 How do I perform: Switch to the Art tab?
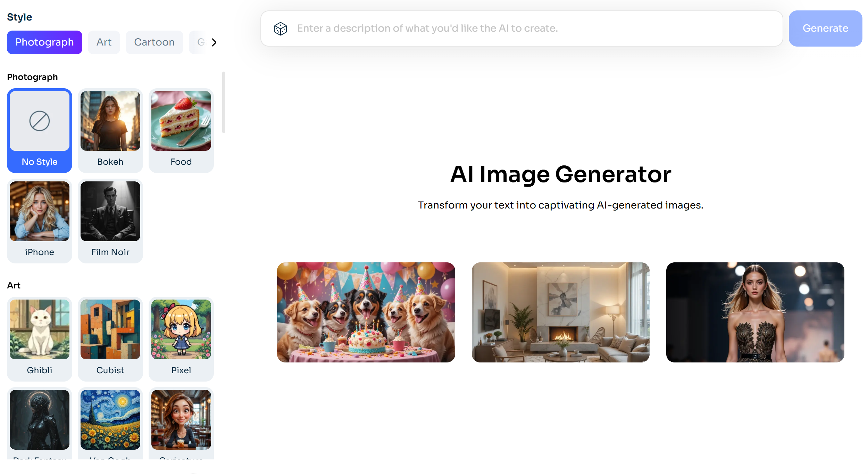click(x=104, y=42)
